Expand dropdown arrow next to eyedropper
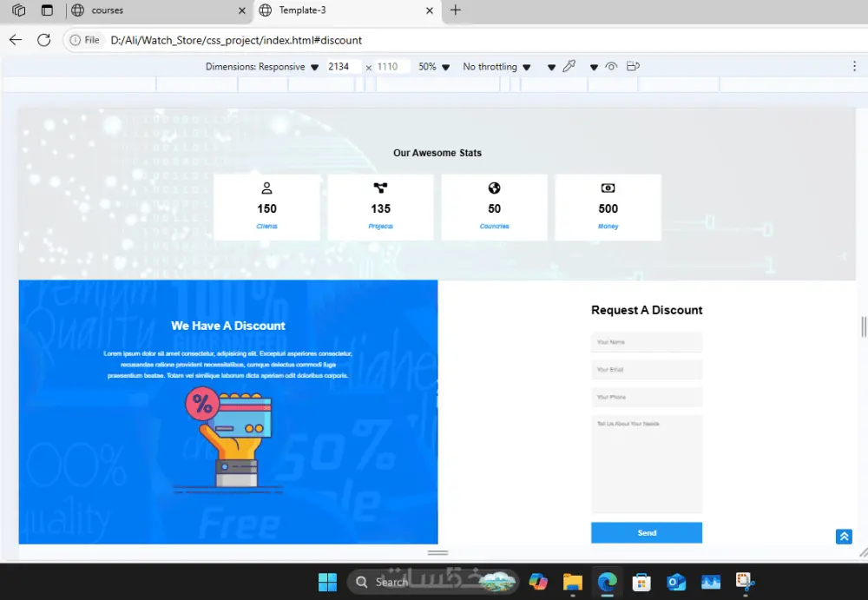The width and height of the screenshot is (868, 600). 594,67
